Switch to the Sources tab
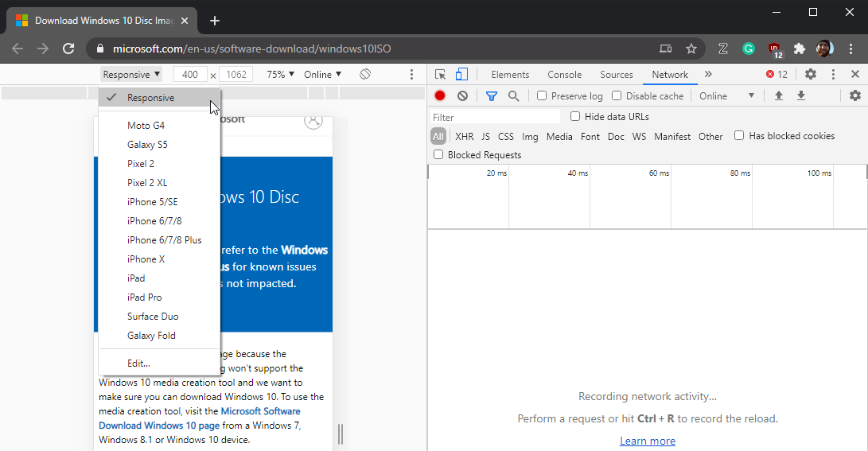The height and width of the screenshot is (451, 868). click(x=616, y=74)
